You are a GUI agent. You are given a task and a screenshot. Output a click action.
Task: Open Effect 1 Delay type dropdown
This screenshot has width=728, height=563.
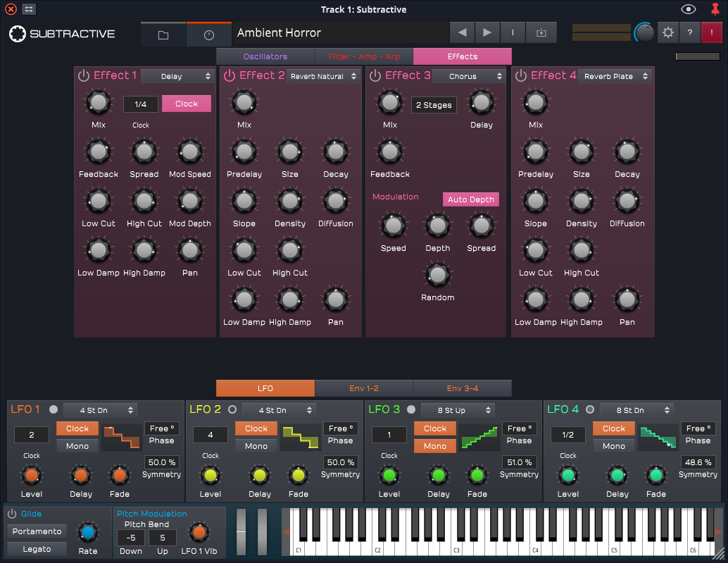tap(177, 76)
